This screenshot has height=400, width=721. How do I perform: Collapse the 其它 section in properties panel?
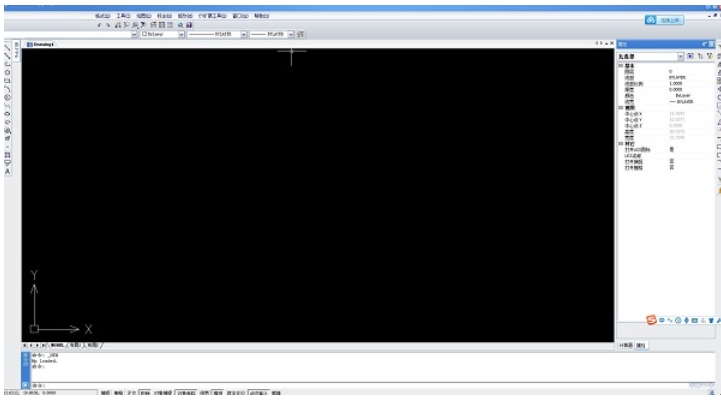621,144
